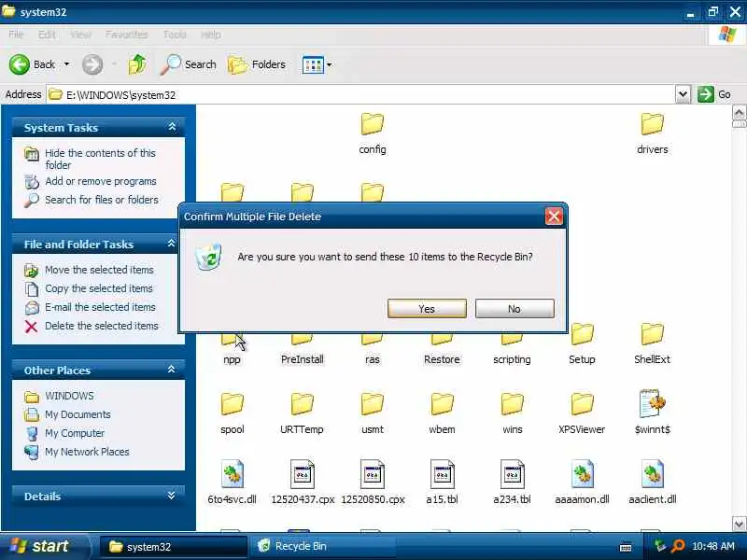The width and height of the screenshot is (747, 560).
Task: Click E-mail the selected items
Action: [100, 307]
